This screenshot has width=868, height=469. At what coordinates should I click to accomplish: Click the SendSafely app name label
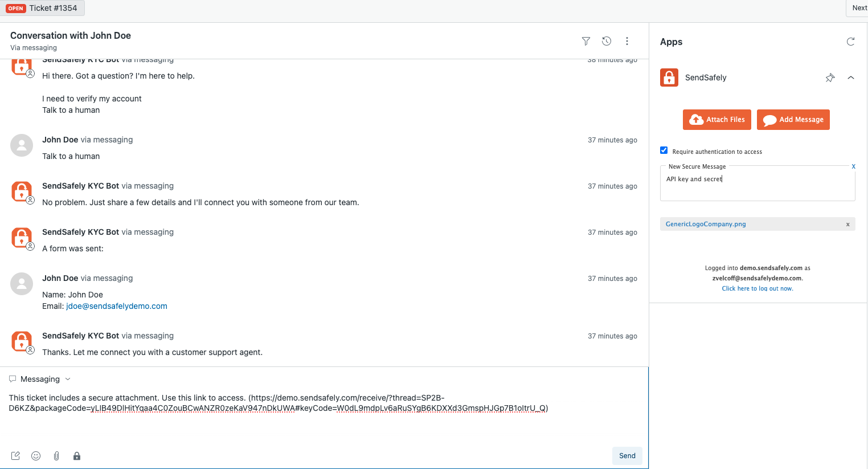click(x=706, y=78)
